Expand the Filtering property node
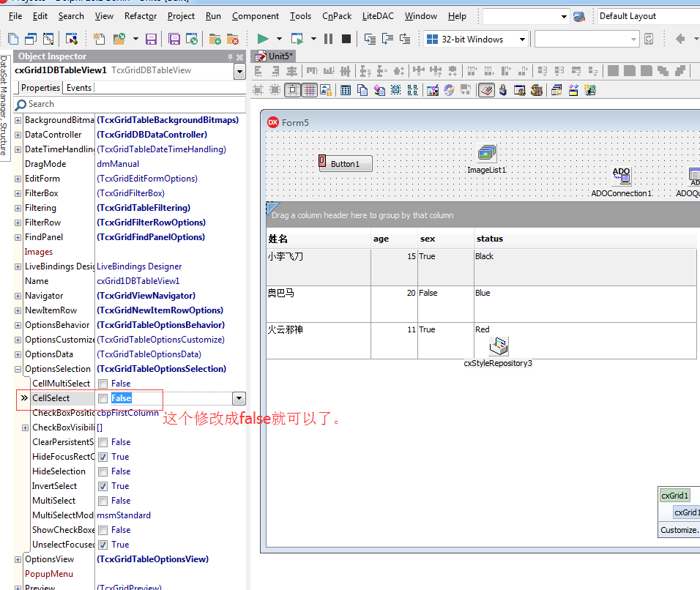700x590 pixels. [18, 208]
